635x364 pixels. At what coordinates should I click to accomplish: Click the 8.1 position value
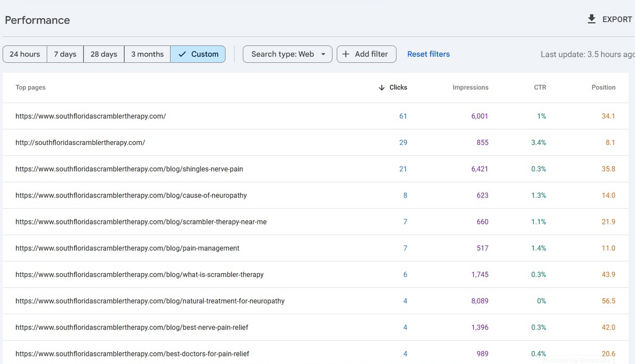tap(610, 143)
